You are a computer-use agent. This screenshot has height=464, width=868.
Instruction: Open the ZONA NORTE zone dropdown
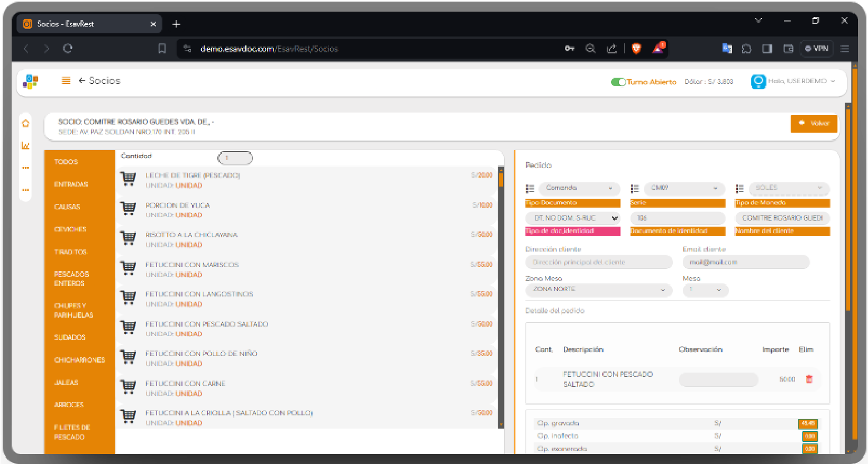599,290
